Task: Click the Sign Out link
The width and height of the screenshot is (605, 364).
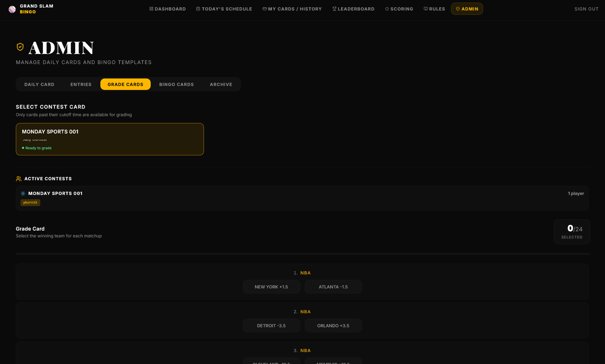Action: [586, 9]
